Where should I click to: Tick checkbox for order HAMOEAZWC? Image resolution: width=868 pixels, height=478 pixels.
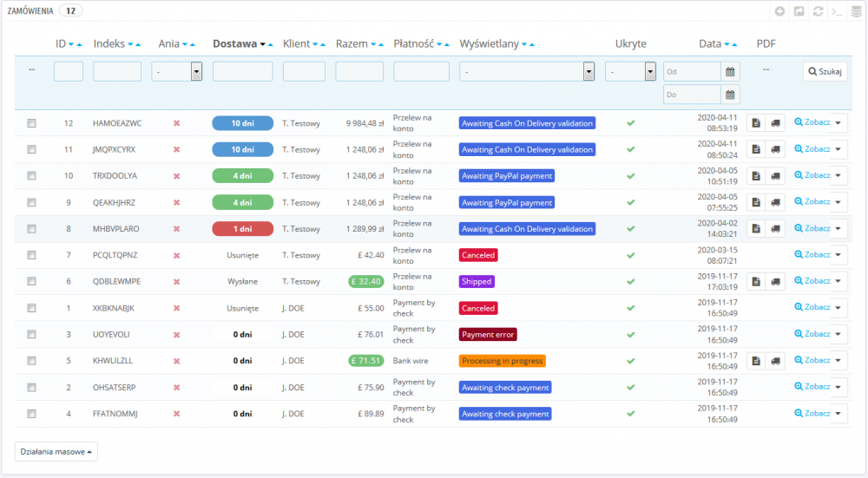[x=31, y=123]
